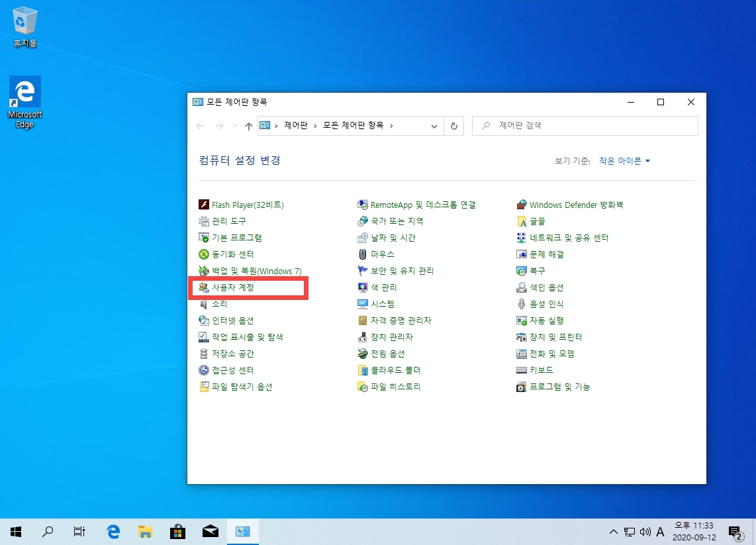The width and height of the screenshot is (756, 545).
Task: Expand the address bar history dropdown
Action: (434, 125)
